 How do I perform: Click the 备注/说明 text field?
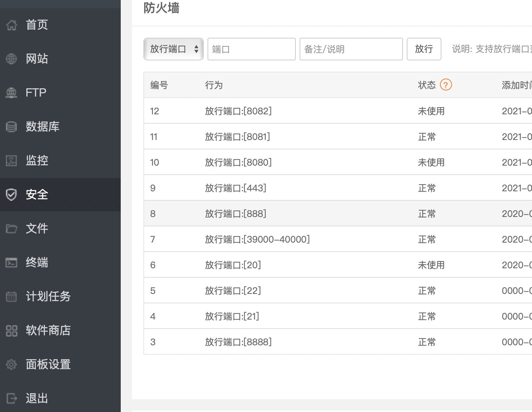pos(351,49)
